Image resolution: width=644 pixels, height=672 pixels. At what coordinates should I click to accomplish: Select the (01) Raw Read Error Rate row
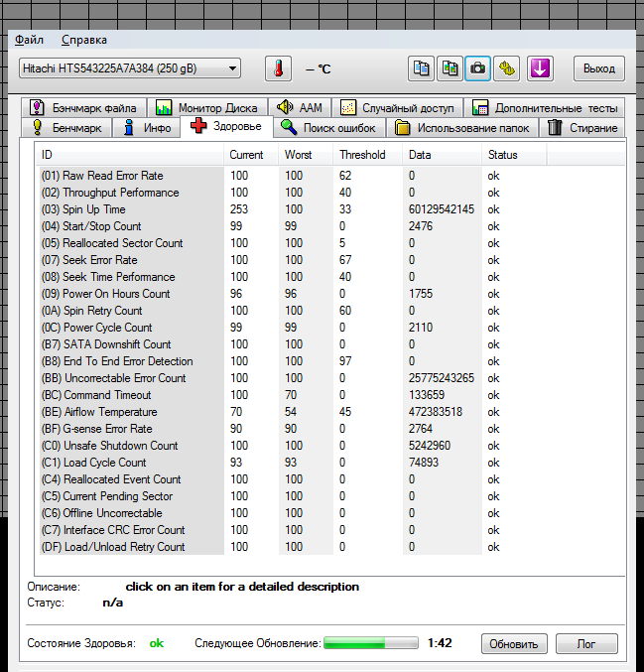coord(292,176)
